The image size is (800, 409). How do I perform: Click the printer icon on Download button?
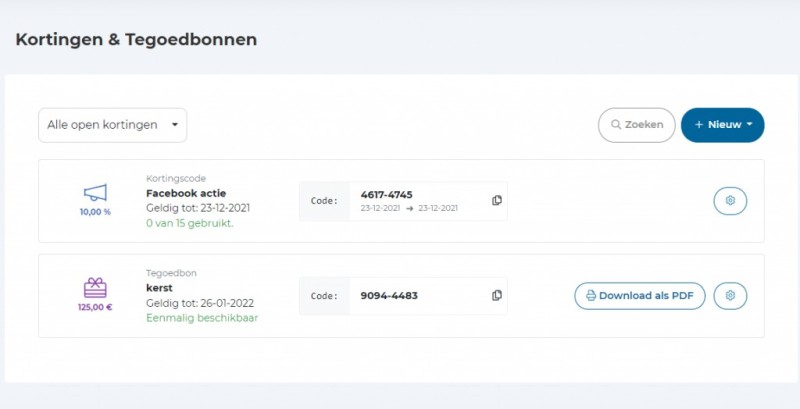click(591, 296)
